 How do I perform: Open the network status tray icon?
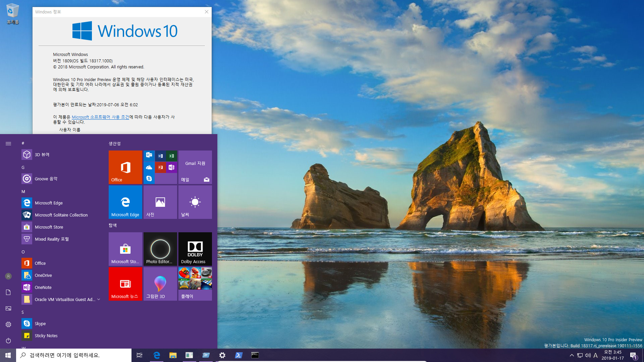(580, 355)
